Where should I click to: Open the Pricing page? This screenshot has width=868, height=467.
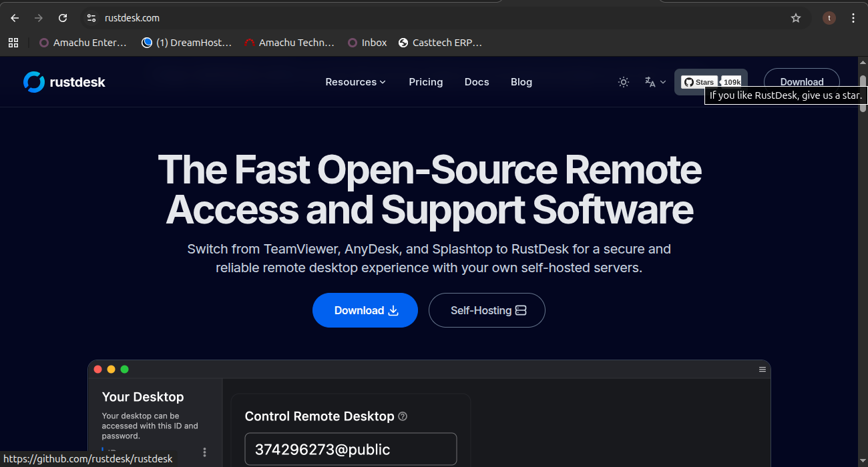[425, 82]
